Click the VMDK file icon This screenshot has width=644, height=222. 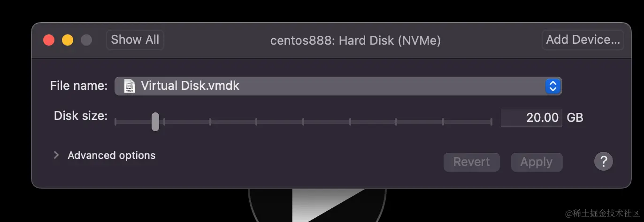click(129, 86)
